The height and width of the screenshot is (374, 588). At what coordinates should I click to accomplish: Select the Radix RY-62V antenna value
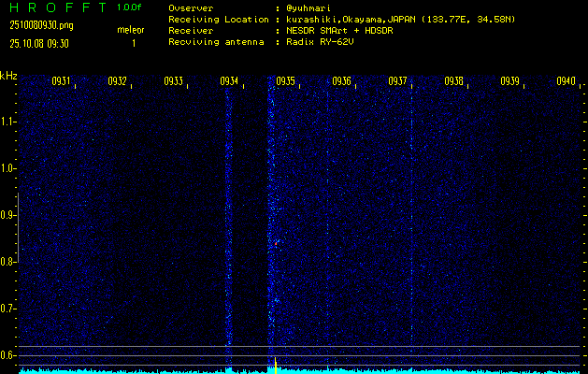(x=320, y=42)
